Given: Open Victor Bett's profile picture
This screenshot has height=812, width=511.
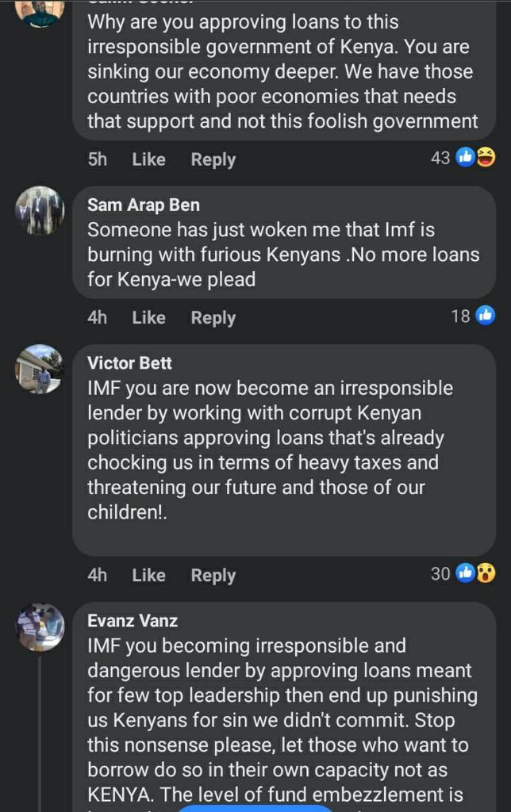Looking at the screenshot, I should coord(40,369).
